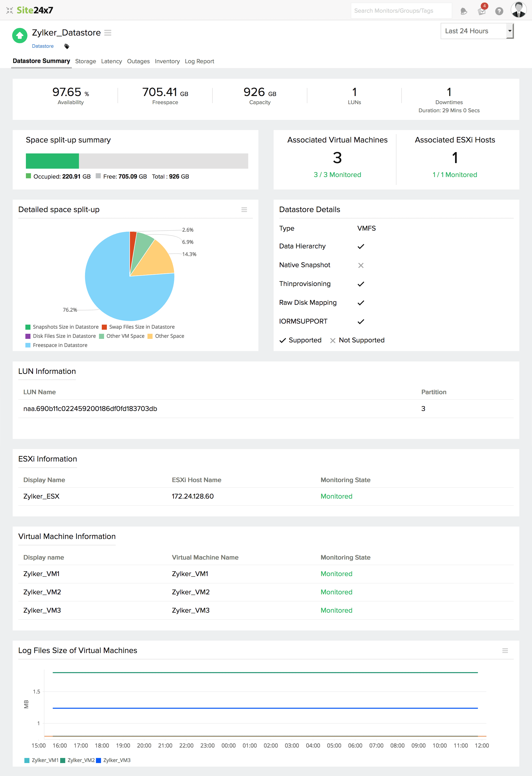Image resolution: width=532 pixels, height=776 pixels.
Task: Toggle Freespace in Datastore legend item
Action: click(x=59, y=345)
